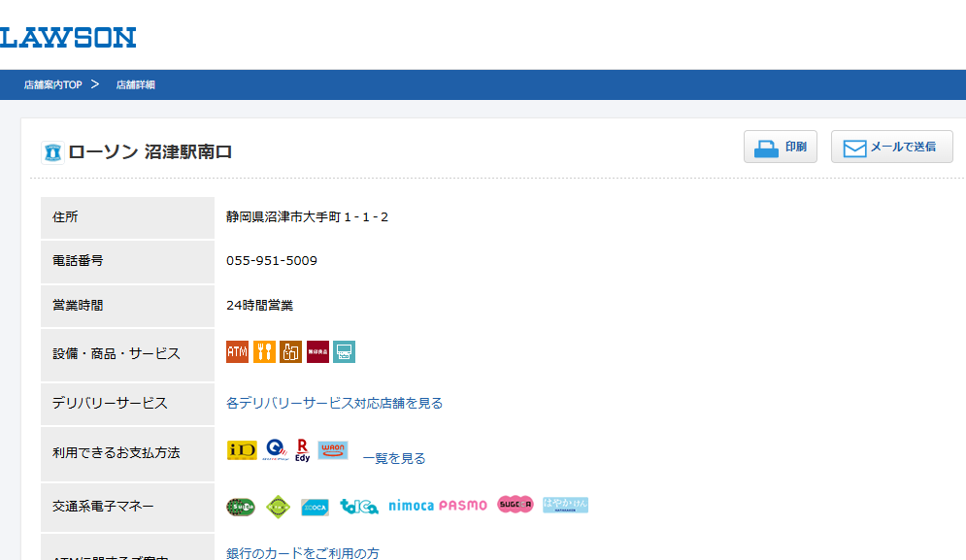
Task: Click the Rakuten Edy logo
Action: [x=302, y=449]
